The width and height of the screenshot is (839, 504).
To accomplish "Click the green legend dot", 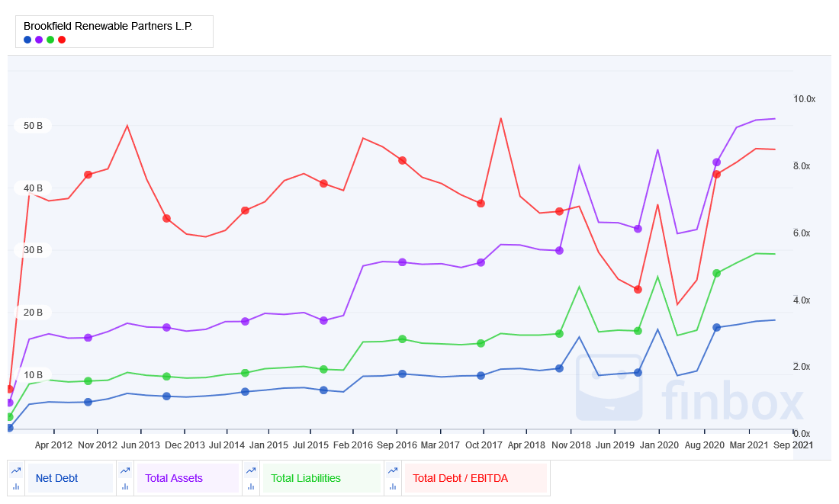I will point(50,40).
